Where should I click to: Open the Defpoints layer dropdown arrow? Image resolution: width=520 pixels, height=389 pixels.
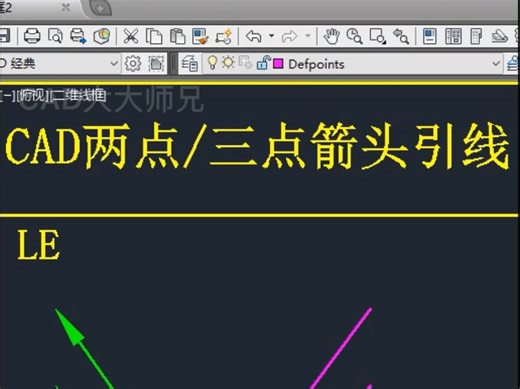coord(496,63)
